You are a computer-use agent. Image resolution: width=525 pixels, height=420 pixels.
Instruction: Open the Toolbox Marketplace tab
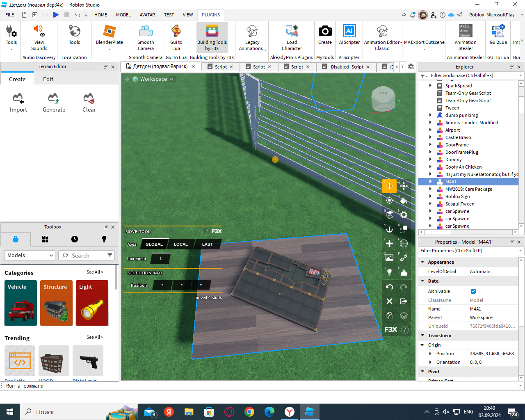[16, 239]
